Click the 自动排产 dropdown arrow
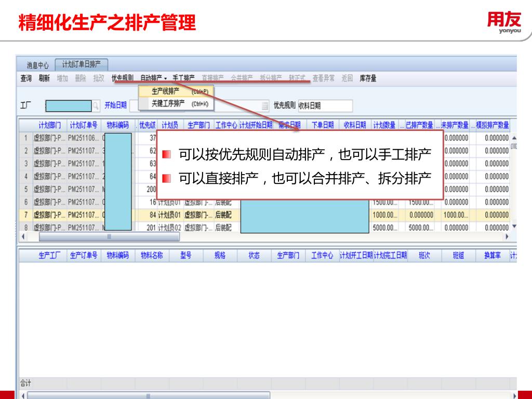Viewport: 532px width, 399px height. (166, 78)
